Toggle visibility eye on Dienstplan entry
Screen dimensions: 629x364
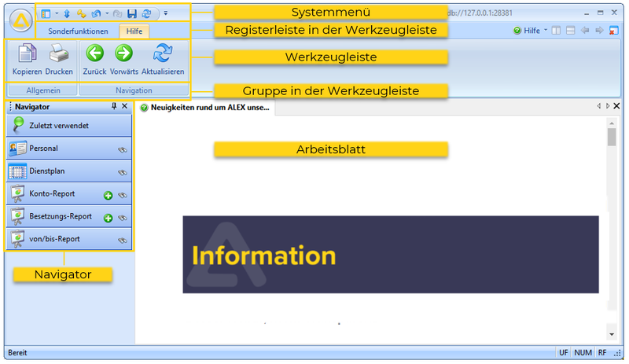pos(123,172)
